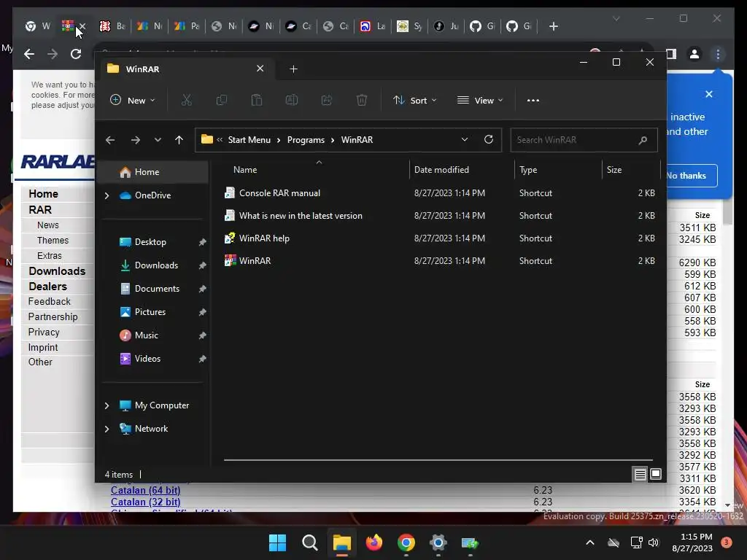Open Chrome from the taskbar

pos(406,542)
